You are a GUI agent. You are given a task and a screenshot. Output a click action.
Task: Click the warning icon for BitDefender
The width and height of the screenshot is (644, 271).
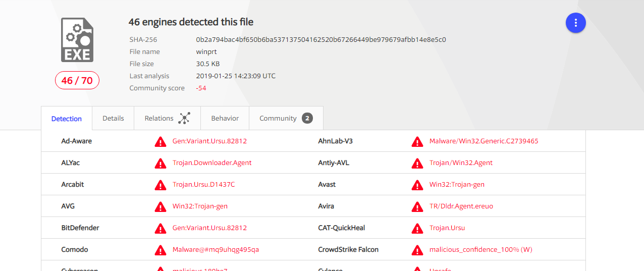(160, 228)
